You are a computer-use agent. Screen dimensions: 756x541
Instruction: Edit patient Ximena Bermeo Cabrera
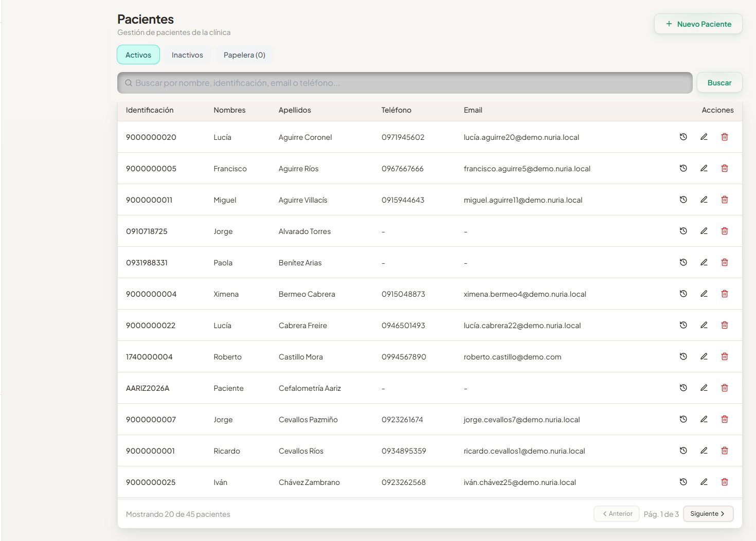[x=704, y=294]
